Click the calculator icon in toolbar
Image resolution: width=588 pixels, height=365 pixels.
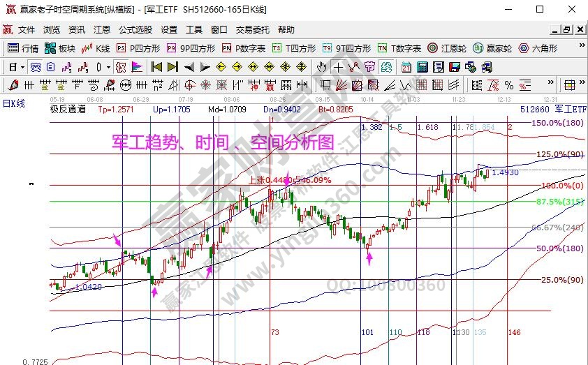click(422, 67)
